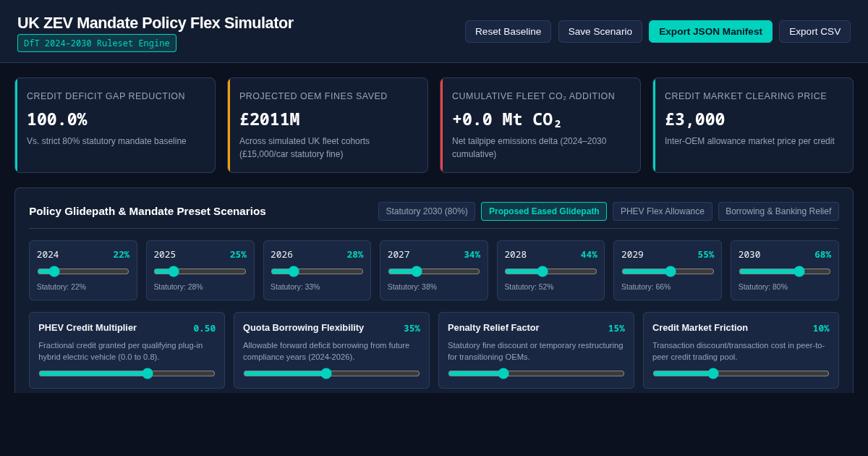Click the Statutory: 22% note
The width and height of the screenshot is (868, 456).
[61, 287]
